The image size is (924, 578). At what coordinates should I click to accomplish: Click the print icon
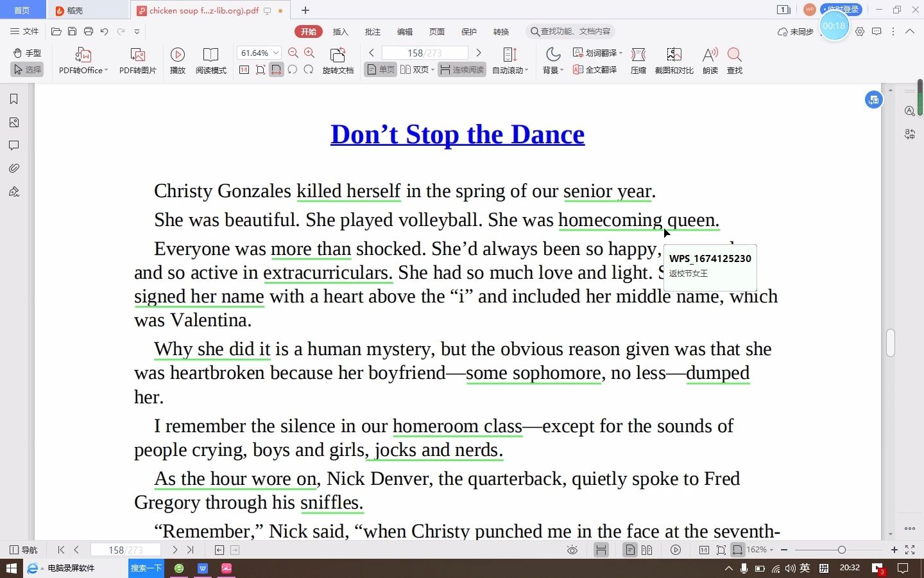click(88, 31)
